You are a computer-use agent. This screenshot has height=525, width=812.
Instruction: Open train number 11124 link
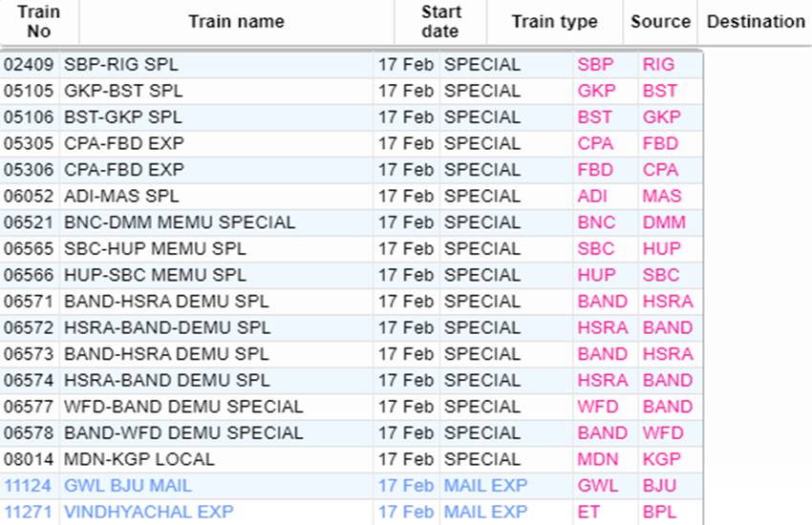(28, 486)
